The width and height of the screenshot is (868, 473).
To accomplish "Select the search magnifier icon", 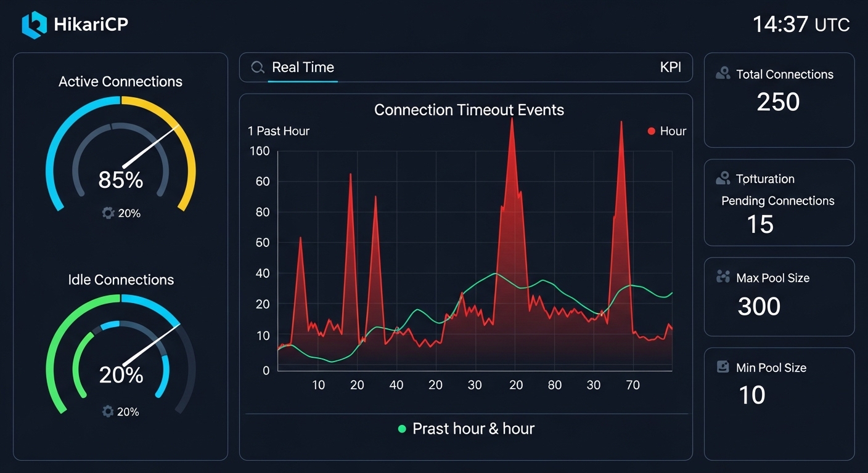I will click(x=257, y=67).
